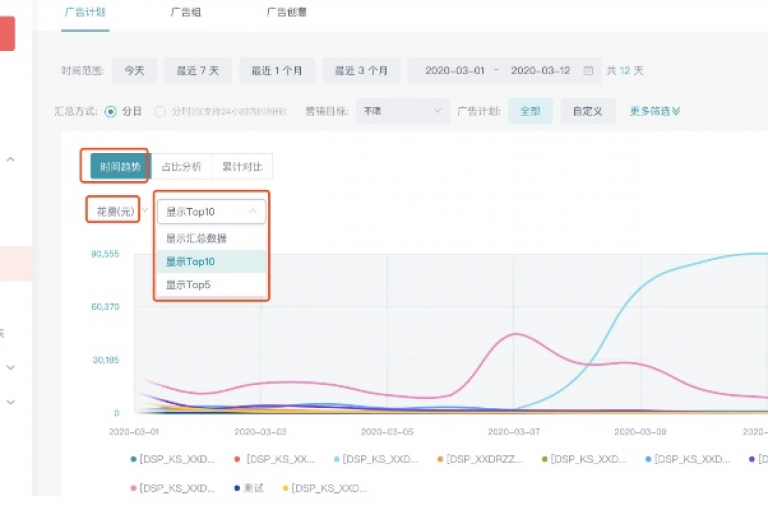Screen dimensions: 768x510
Task: Toggle the blue dot legend series
Action: [x=688, y=459]
